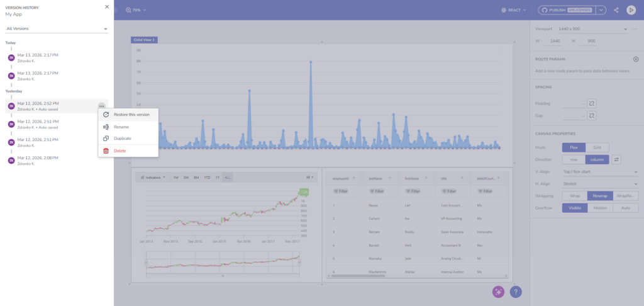
Task: Click the Padding expand-sides icon
Action: click(x=591, y=103)
